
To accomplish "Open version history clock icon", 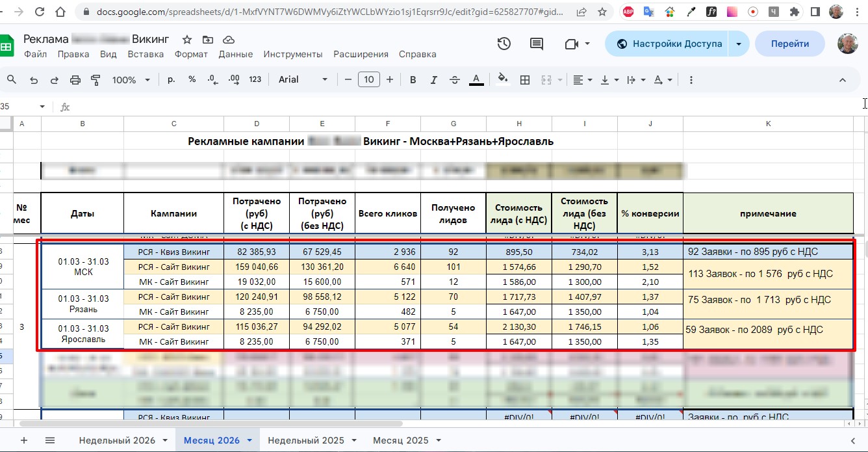I will pyautogui.click(x=504, y=44).
